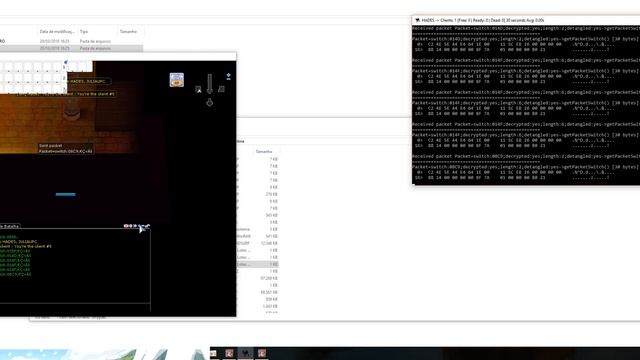
Task: Sort by 'Data de modificaç...' column header
Action: [x=57, y=31]
